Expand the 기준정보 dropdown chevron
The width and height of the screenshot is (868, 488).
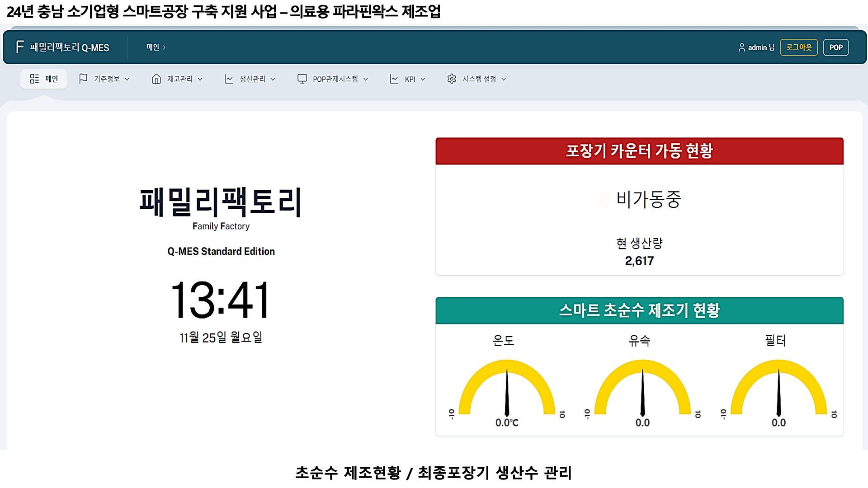click(x=127, y=79)
